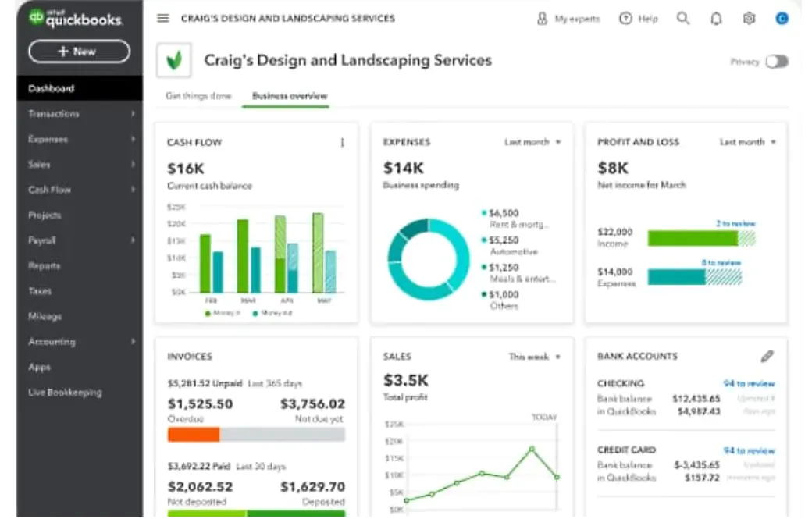Open Taxes in sidebar
This screenshot has height=519, width=812.
click(x=80, y=291)
